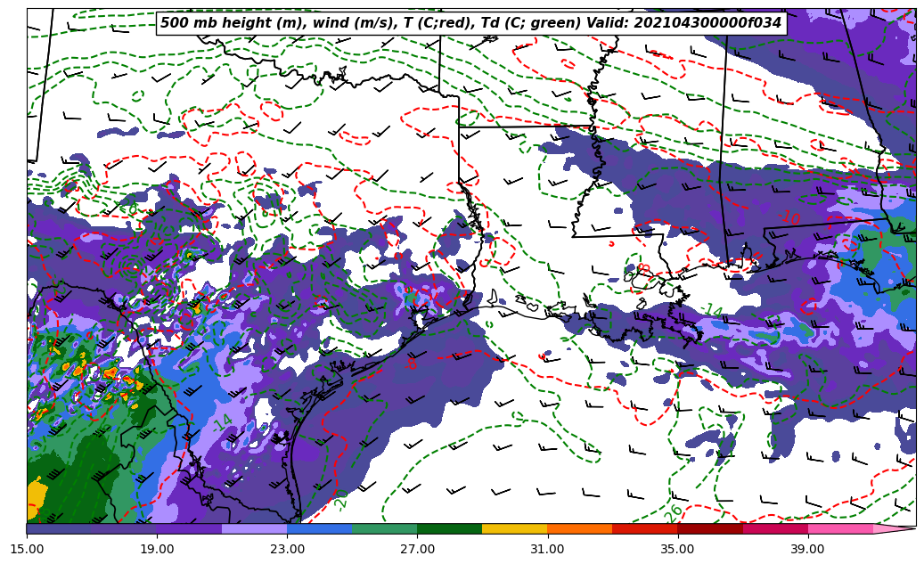924x564 pixels.
Task: Click the dark maroon colorbar segment
Action: click(x=710, y=528)
